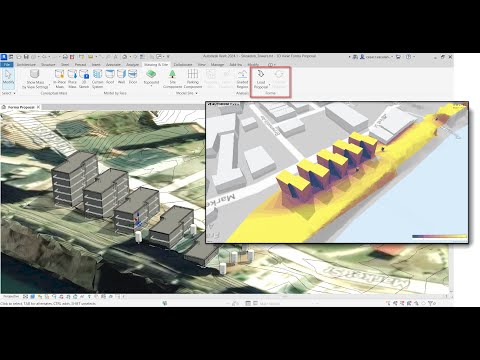Click the Forma analysis preview image
The image size is (480, 360).
(337, 172)
